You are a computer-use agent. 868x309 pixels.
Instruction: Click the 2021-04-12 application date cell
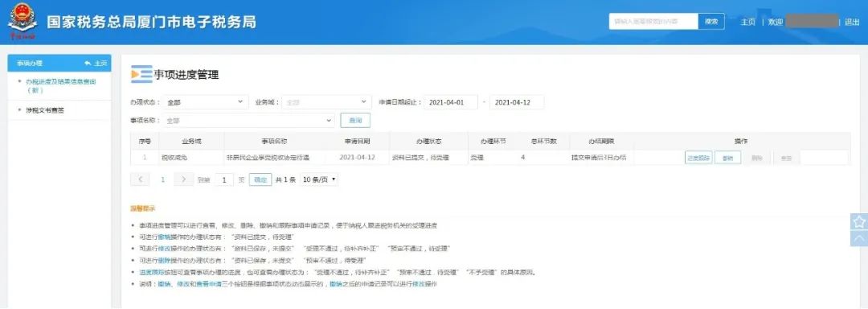point(357,157)
